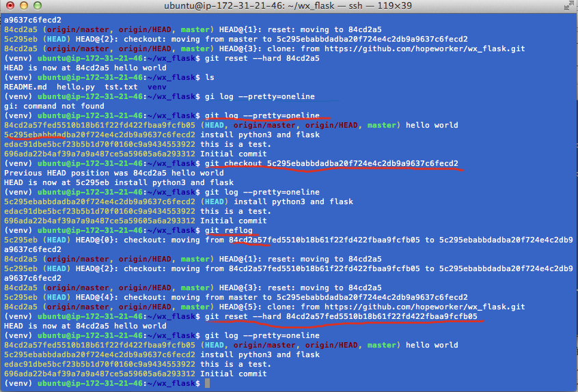Click the 'HEAD@{0}: checkout' reflog entry
The width and height of the screenshot is (578, 392).
[288, 244]
